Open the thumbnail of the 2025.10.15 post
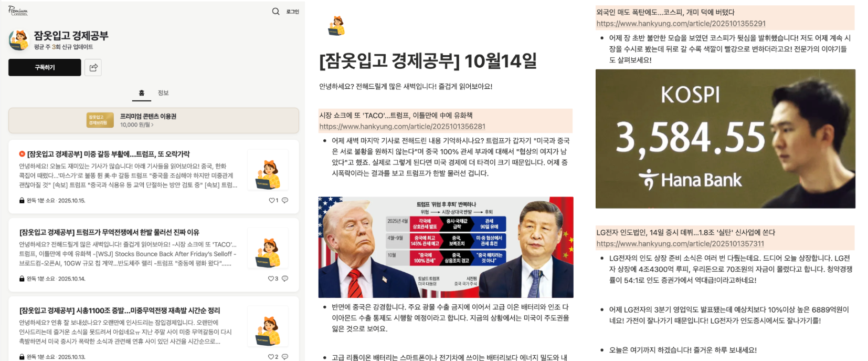The width and height of the screenshot is (868, 361). 268,170
